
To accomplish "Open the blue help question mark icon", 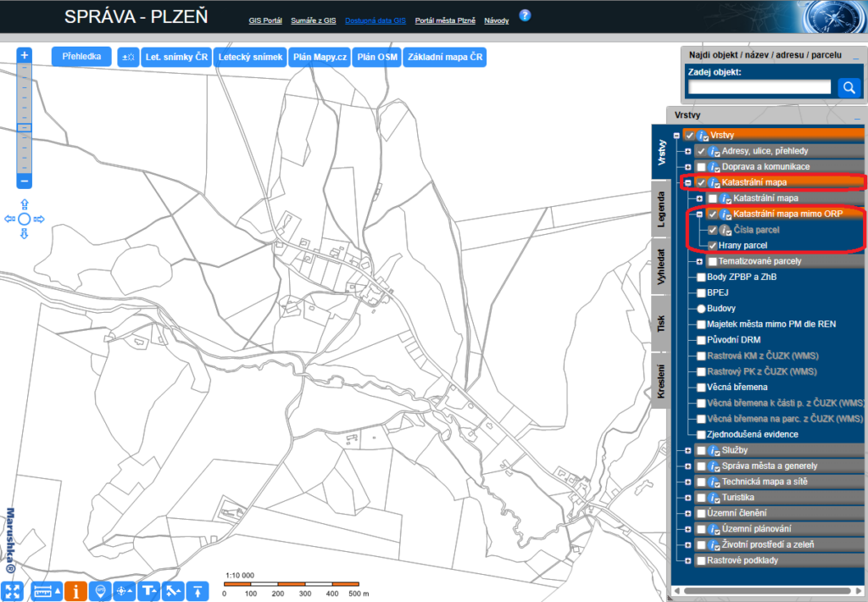I will point(525,14).
